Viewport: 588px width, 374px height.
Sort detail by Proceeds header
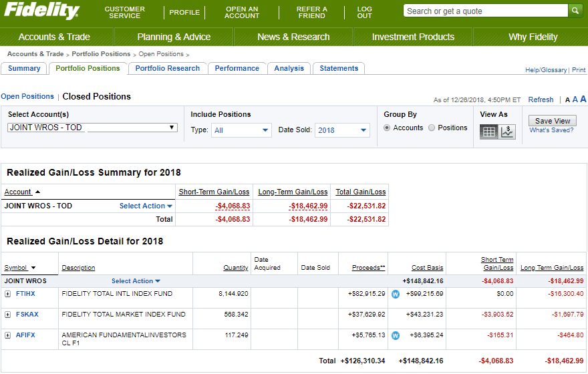pyautogui.click(x=369, y=268)
